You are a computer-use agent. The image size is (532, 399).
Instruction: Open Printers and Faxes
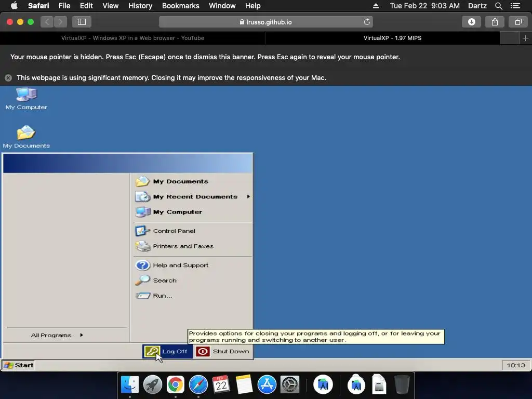click(x=193, y=246)
